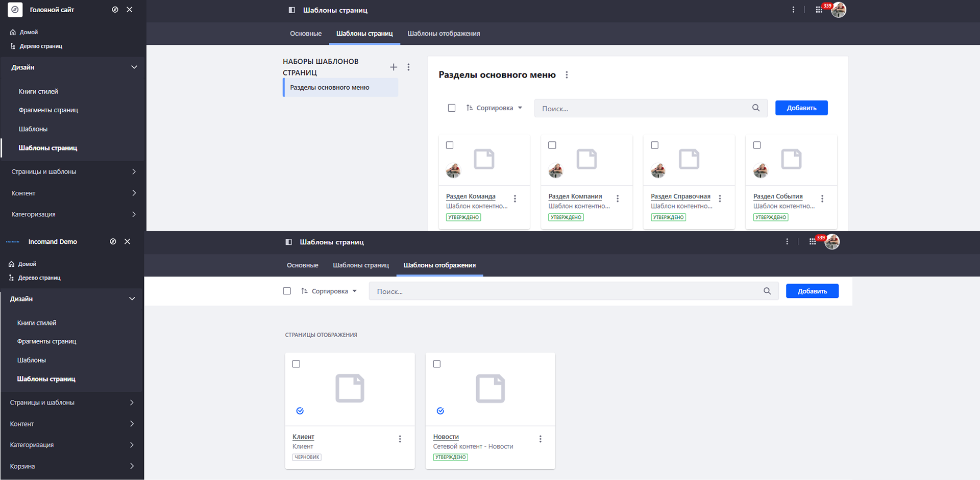Screen dimensions: 980x480
Task: Toggle select-all checkbox beside upper Сортировка
Action: (x=452, y=108)
